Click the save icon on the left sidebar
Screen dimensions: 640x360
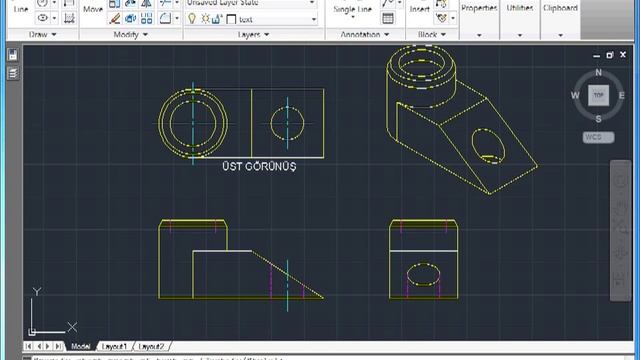tap(13, 55)
